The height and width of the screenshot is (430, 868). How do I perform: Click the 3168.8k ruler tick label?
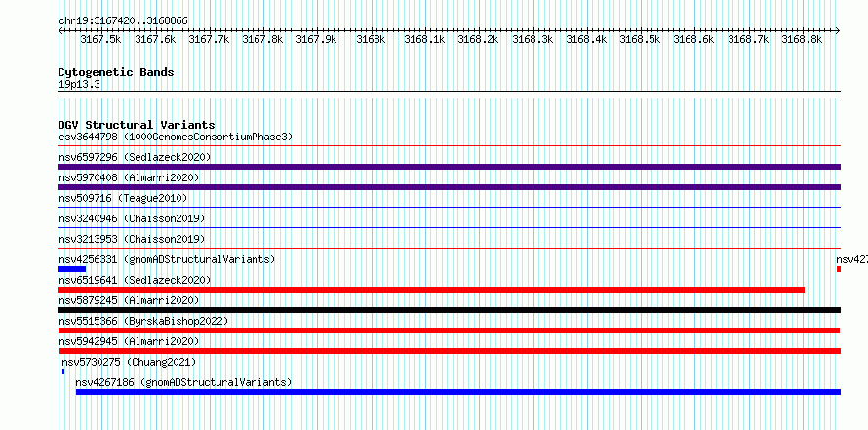pyautogui.click(x=802, y=39)
